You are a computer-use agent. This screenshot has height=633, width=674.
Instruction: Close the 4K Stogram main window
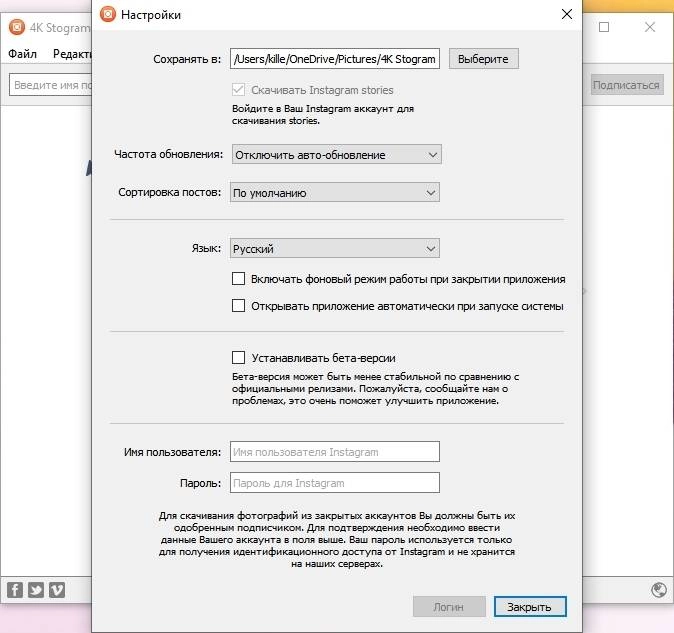click(650, 27)
